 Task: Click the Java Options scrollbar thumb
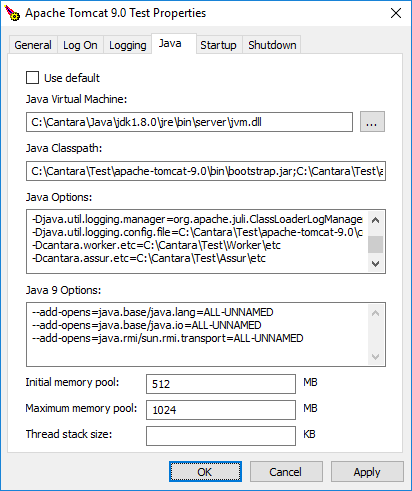pos(375,245)
